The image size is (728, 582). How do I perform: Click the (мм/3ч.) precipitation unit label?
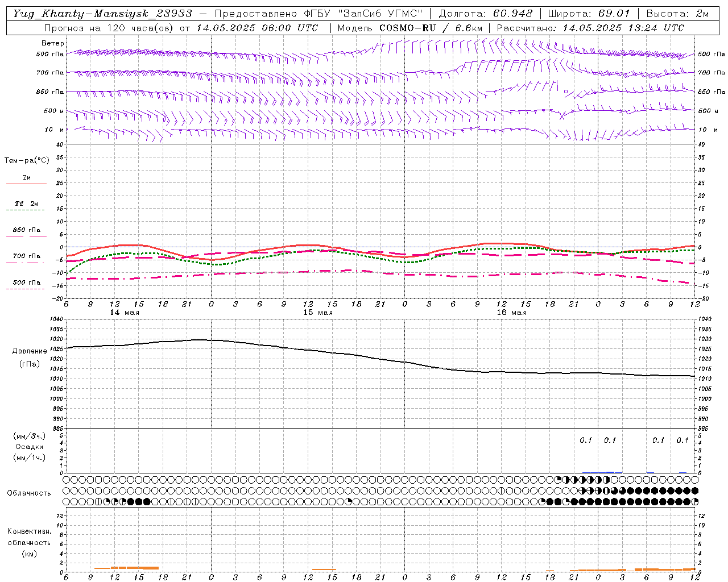(30, 436)
